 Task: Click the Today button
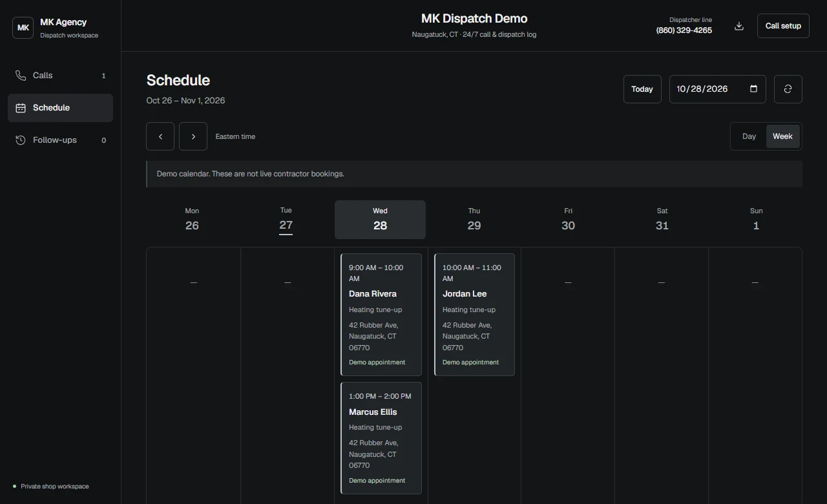642,89
